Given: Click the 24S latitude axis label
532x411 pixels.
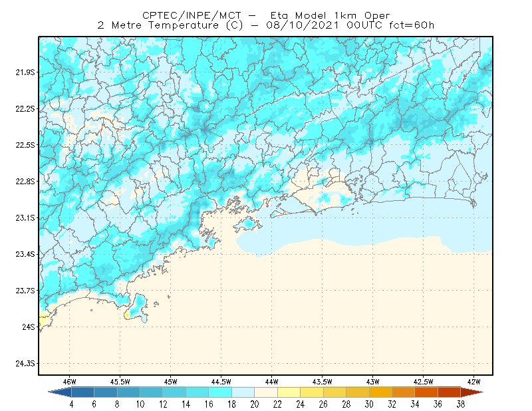Looking at the screenshot, I should 29,327.
